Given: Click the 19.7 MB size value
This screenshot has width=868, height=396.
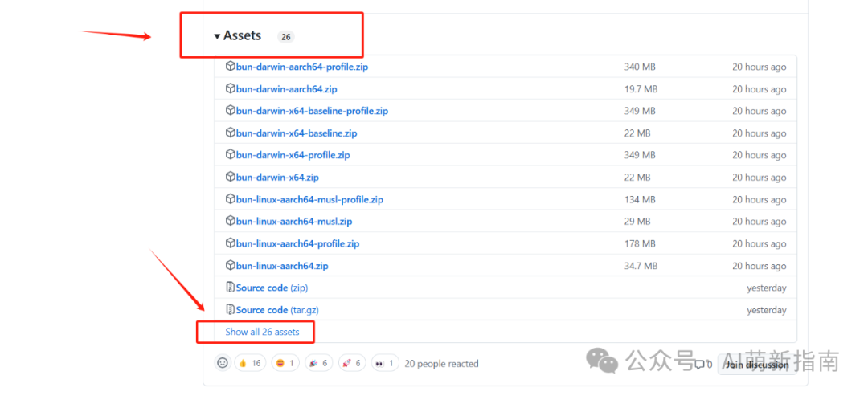Looking at the screenshot, I should click(x=641, y=89).
